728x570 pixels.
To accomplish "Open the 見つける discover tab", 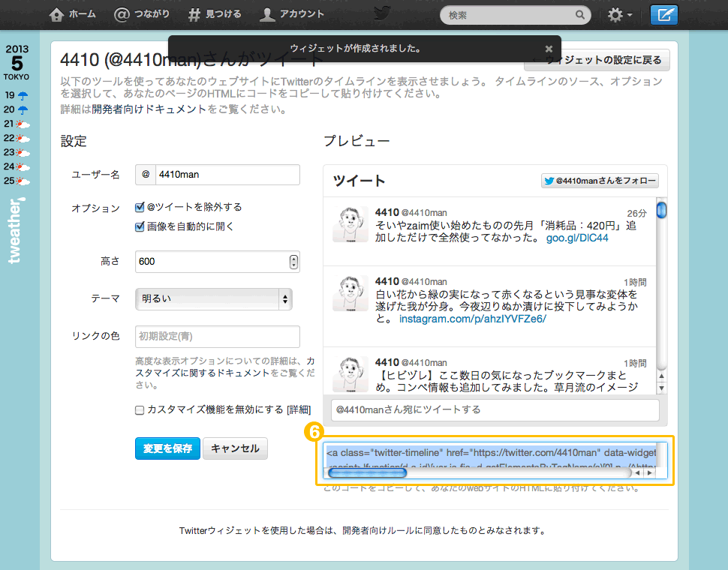I will click(x=215, y=14).
